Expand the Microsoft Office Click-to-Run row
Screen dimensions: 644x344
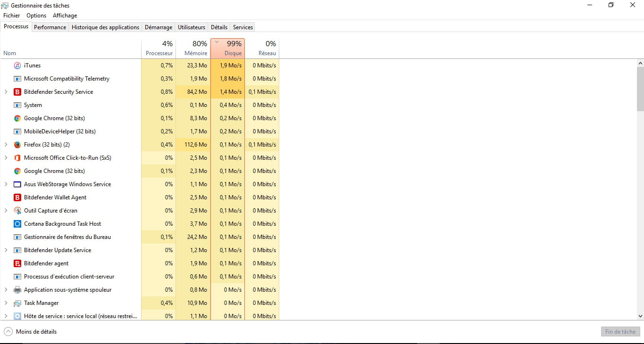pyautogui.click(x=6, y=158)
